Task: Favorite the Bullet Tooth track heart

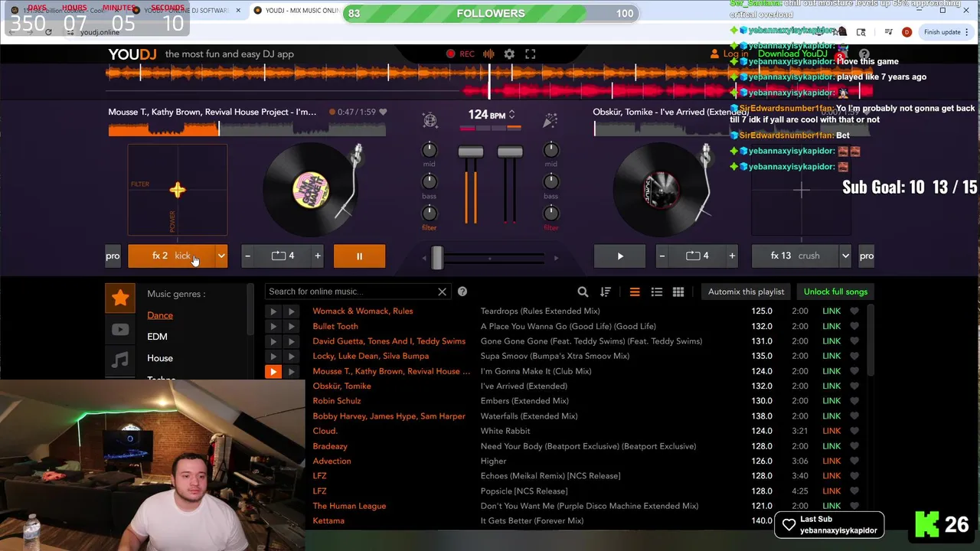Action: (854, 326)
